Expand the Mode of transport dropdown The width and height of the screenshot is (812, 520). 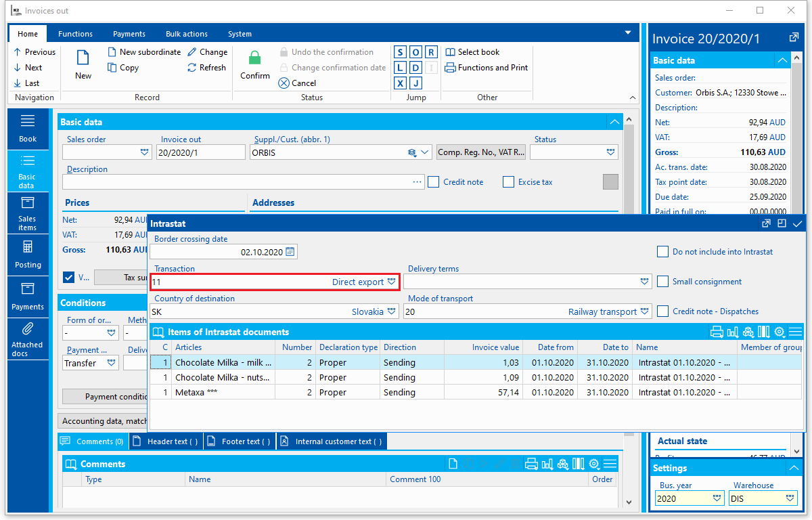646,311
